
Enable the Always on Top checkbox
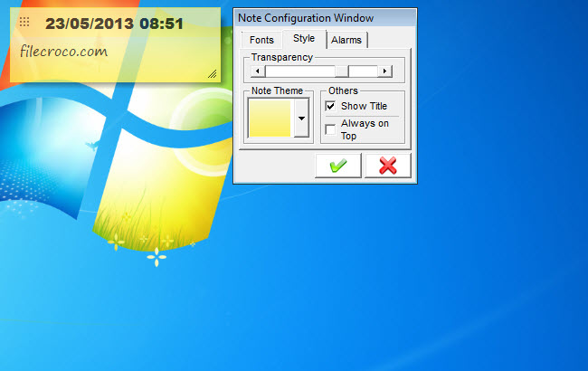click(x=330, y=129)
